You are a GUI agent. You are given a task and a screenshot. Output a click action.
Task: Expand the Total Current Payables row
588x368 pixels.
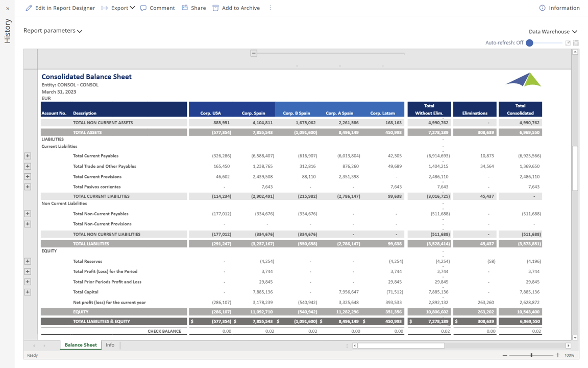tap(28, 156)
